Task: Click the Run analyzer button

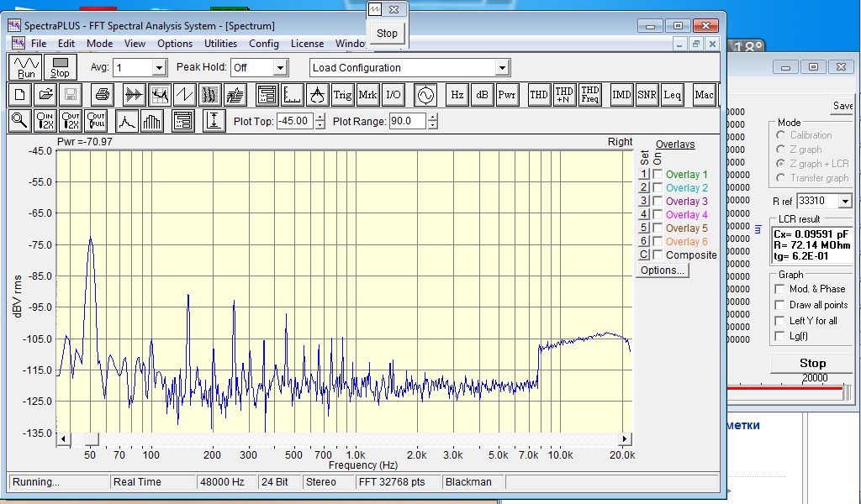Action: (26, 67)
